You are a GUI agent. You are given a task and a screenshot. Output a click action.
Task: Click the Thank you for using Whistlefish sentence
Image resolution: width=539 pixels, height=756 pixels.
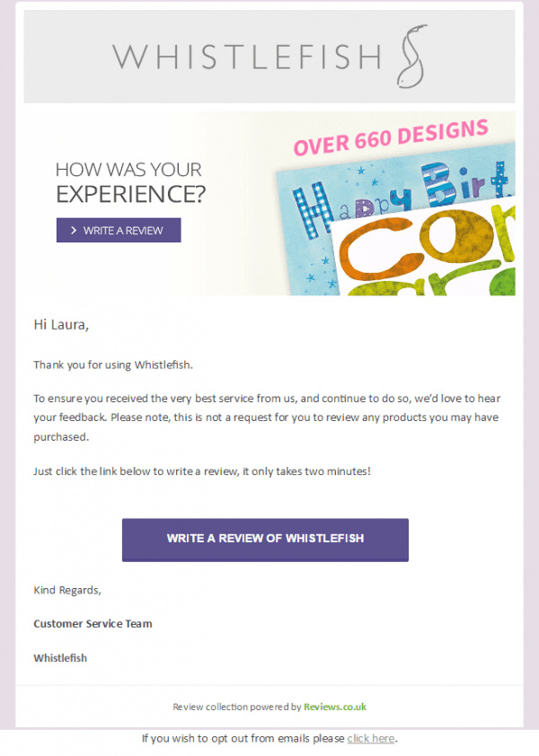113,365
